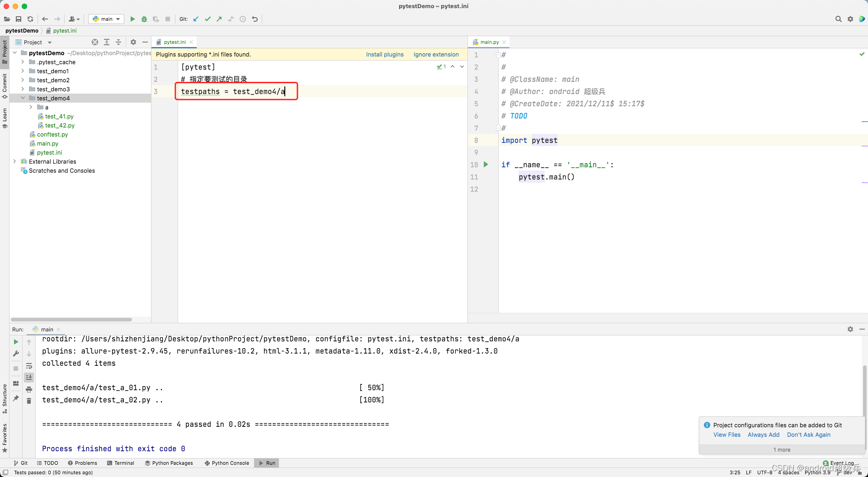Open the Structure side tool window
Image resolution: width=868 pixels, height=477 pixels.
(5, 398)
